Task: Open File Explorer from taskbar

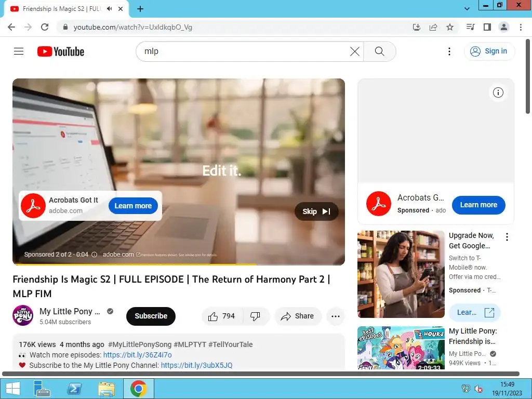Action: coord(106,389)
